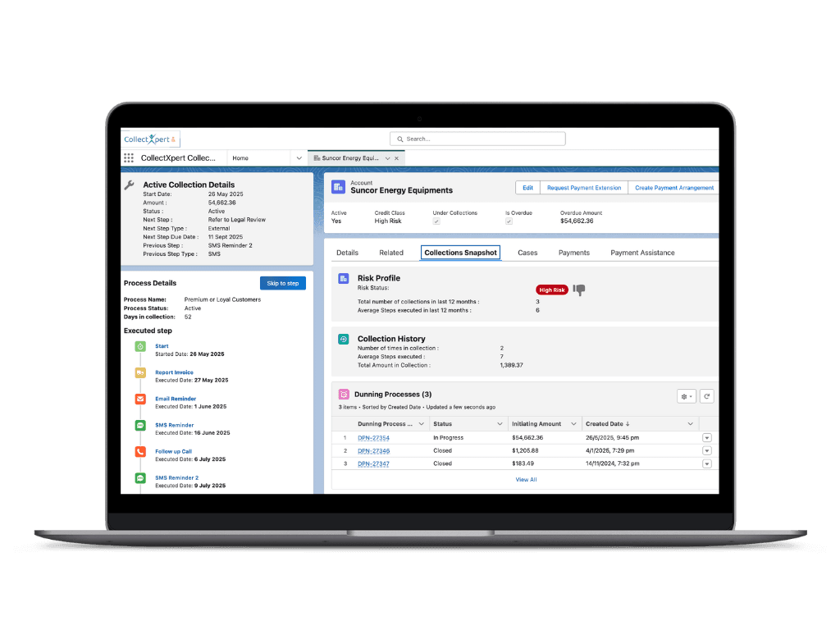Click the Suncor Energy account icon
This screenshot has width=840, height=630.
pyautogui.click(x=338, y=187)
